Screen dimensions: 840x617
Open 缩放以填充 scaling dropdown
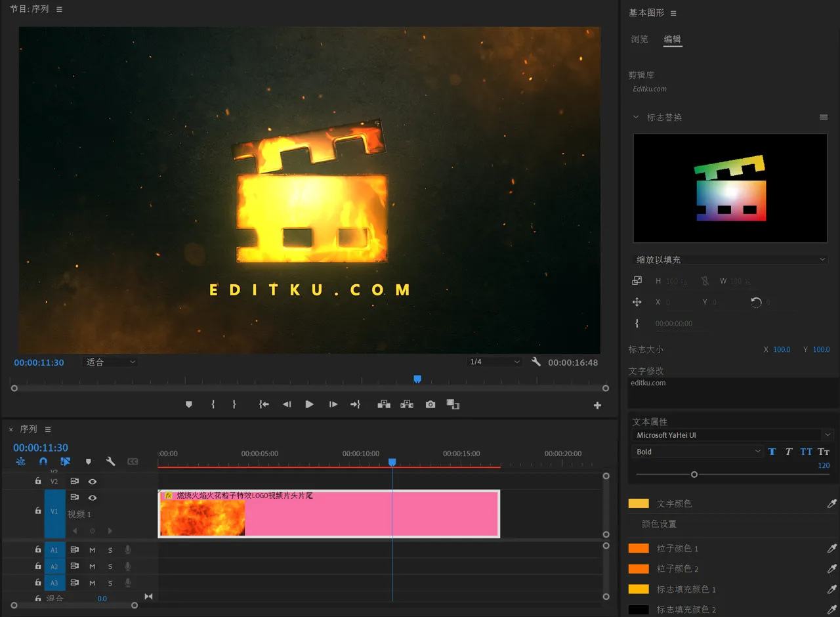(x=730, y=259)
